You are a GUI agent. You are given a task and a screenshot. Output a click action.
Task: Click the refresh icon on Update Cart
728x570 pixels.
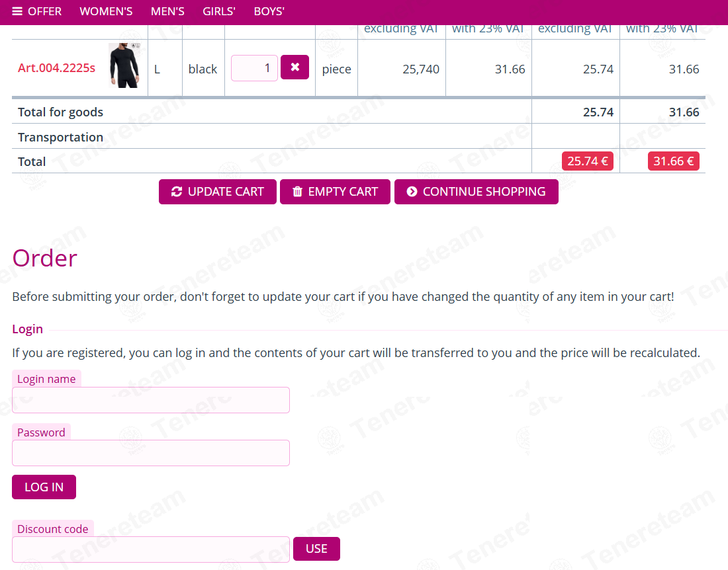(x=177, y=192)
